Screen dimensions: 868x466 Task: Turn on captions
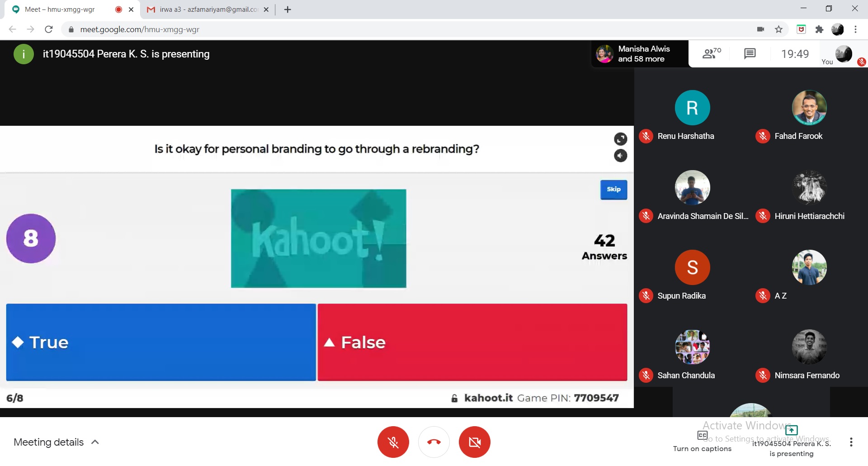click(x=702, y=441)
